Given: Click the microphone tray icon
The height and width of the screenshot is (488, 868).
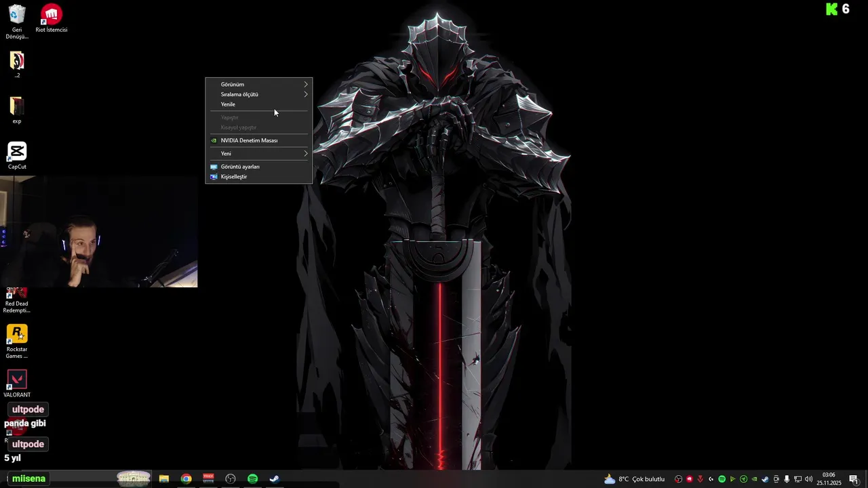Looking at the screenshot, I should point(787,479).
